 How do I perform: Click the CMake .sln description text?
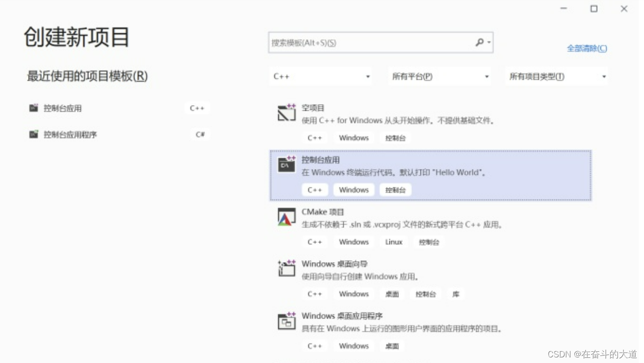tap(402, 225)
